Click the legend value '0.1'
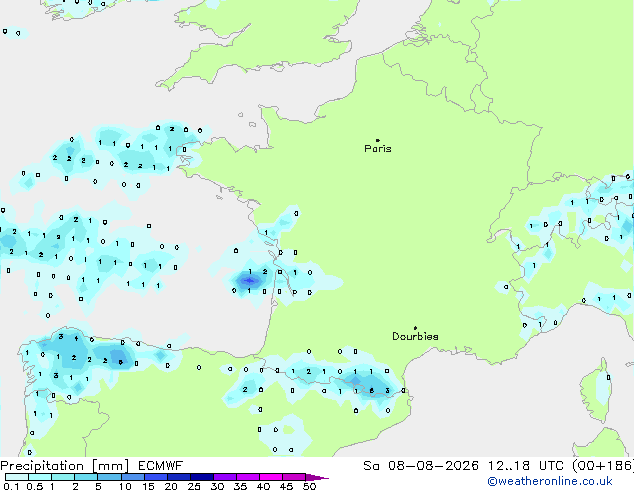The width and height of the screenshot is (634, 490). 11,486
